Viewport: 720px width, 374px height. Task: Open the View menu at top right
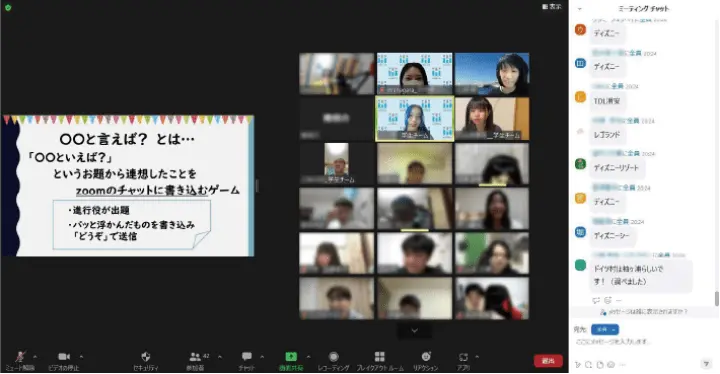[551, 6]
